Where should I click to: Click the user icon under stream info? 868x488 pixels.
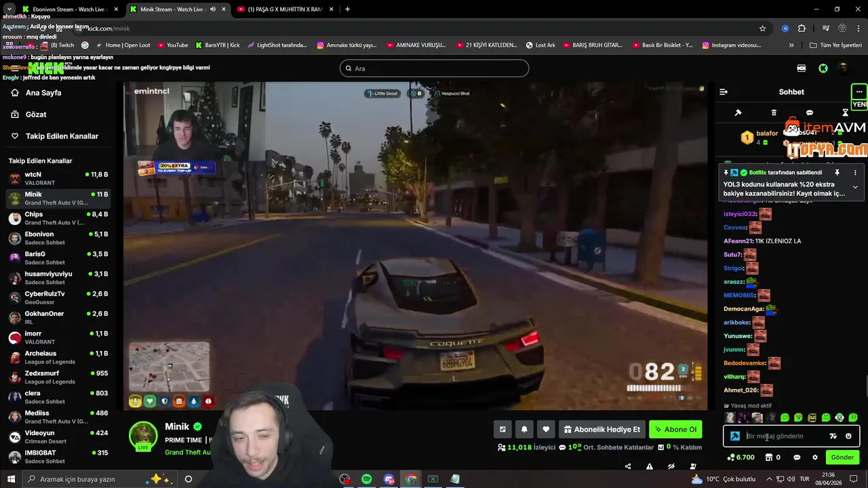pyautogui.click(x=693, y=466)
